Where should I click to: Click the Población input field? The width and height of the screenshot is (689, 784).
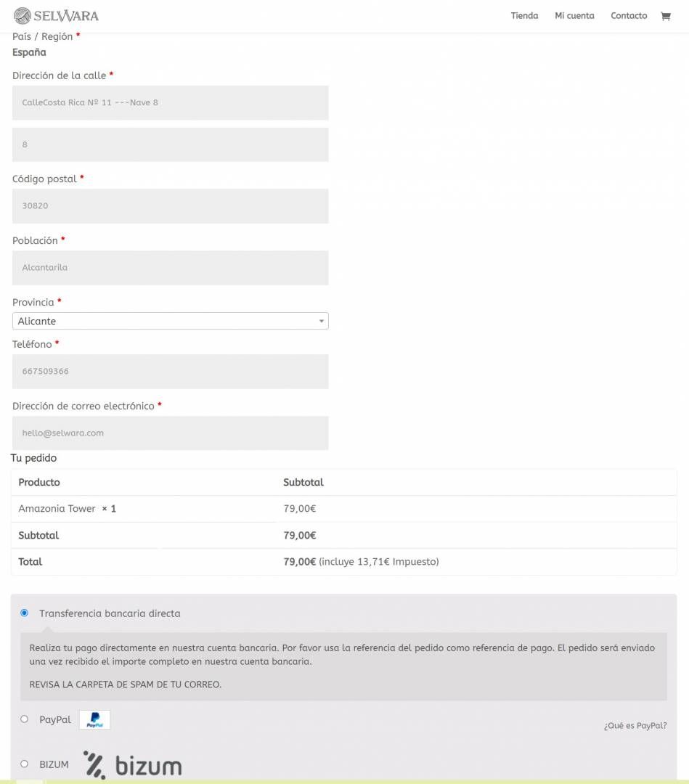pos(171,267)
